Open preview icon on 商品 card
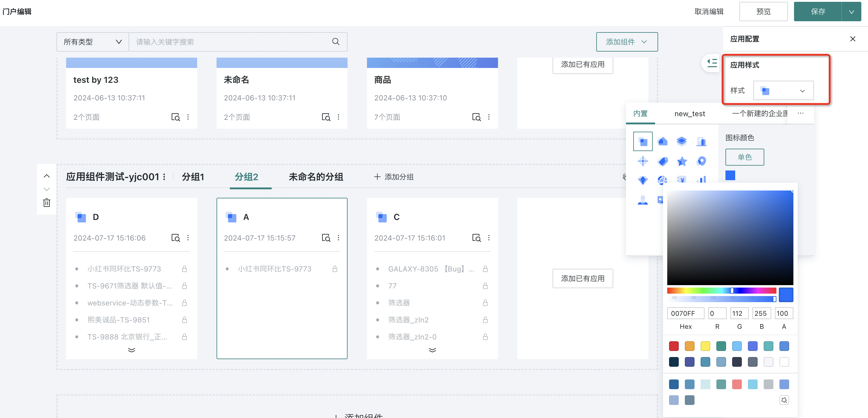 point(476,117)
